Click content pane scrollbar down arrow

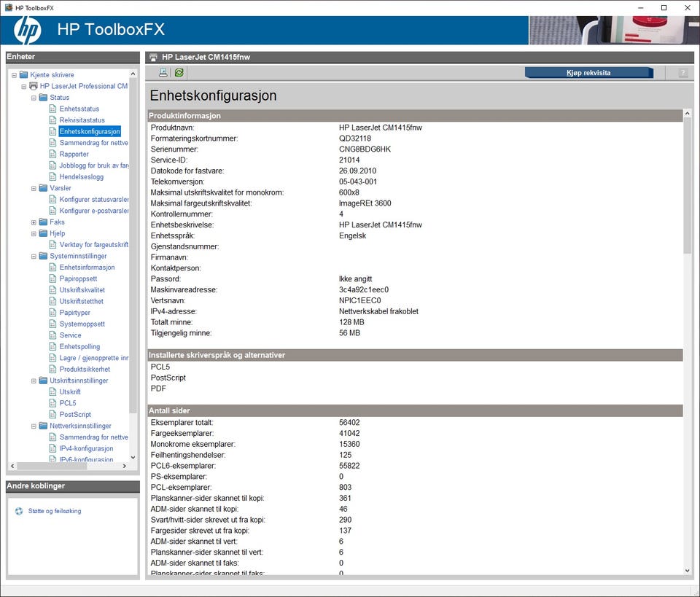click(x=688, y=571)
